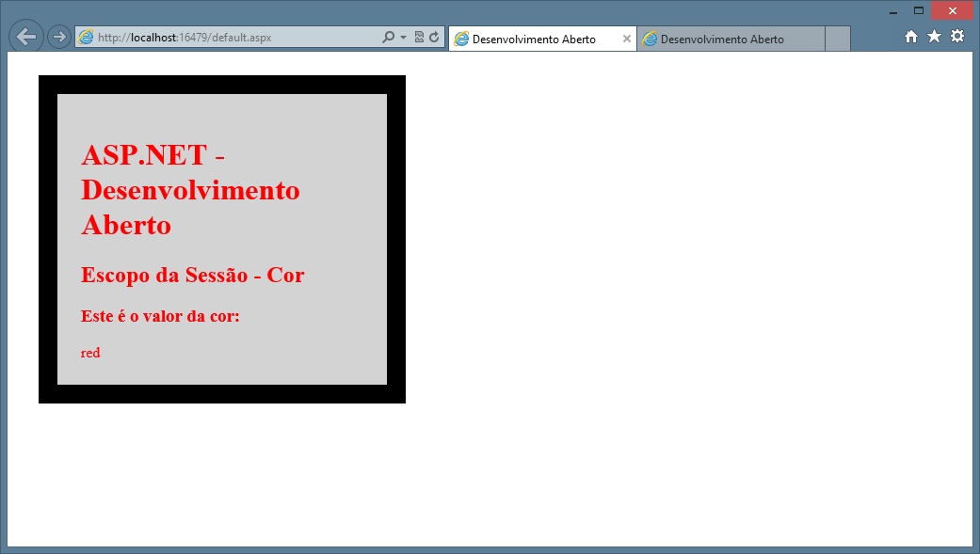
Task: Click the red color value text
Action: [90, 353]
